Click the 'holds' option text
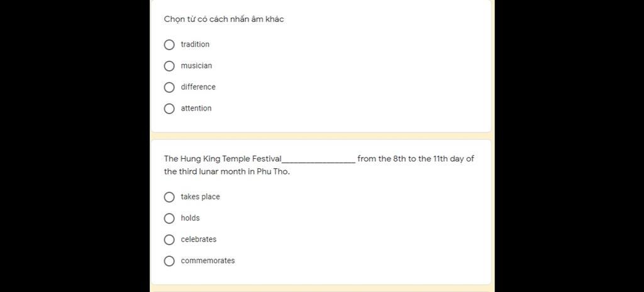The width and height of the screenshot is (644, 292). 190,218
